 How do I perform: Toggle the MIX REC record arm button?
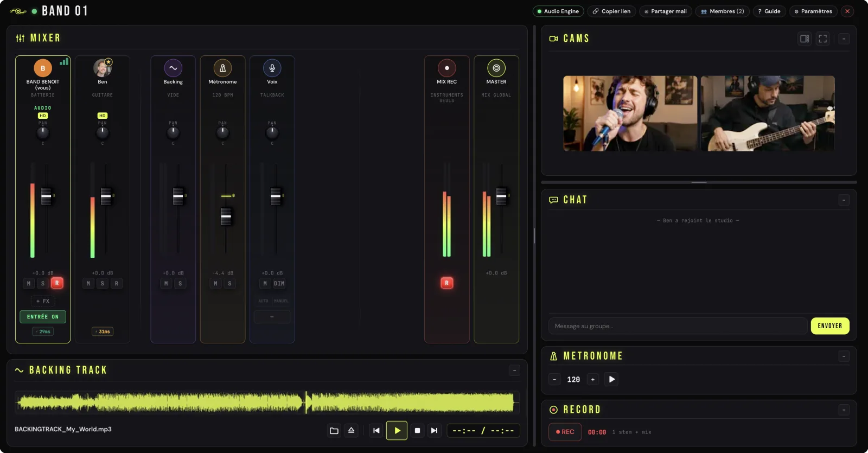click(x=447, y=283)
